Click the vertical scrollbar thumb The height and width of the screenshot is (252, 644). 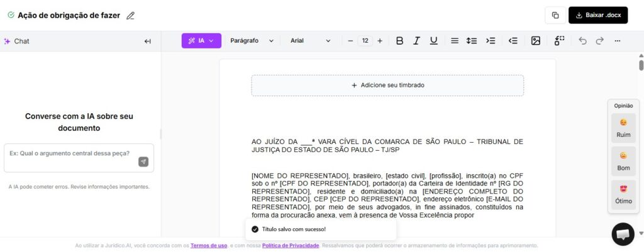click(x=641, y=65)
